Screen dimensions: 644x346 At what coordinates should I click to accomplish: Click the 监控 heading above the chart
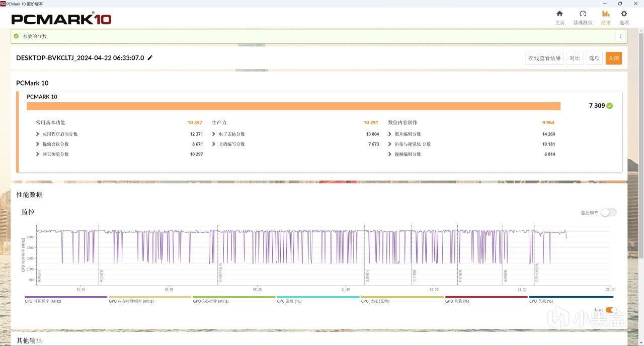click(28, 212)
